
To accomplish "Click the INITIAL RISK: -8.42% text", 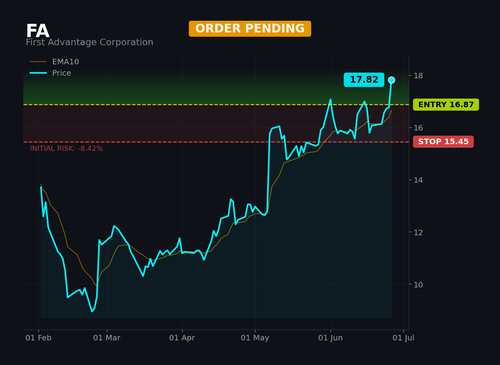I will tap(66, 149).
